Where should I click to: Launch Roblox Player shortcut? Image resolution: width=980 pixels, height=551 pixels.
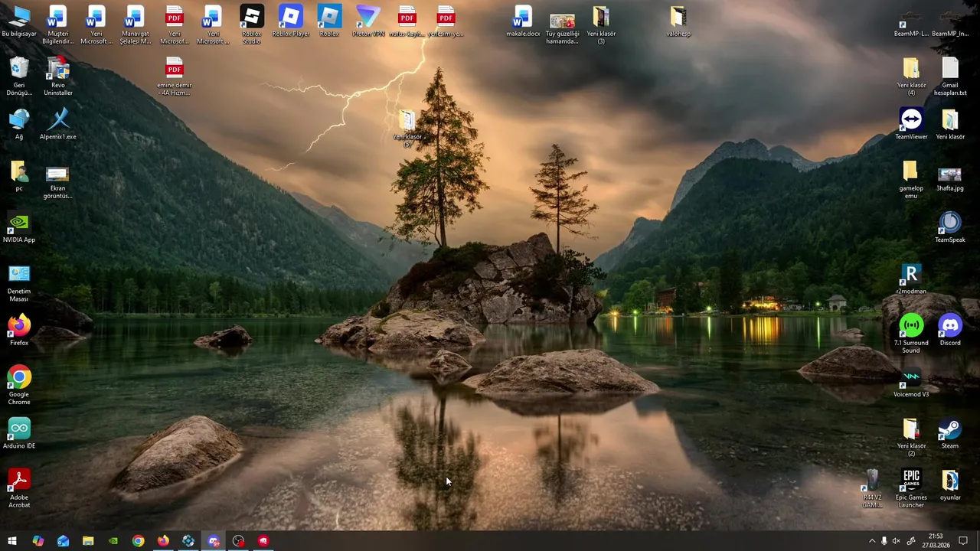coord(291,22)
